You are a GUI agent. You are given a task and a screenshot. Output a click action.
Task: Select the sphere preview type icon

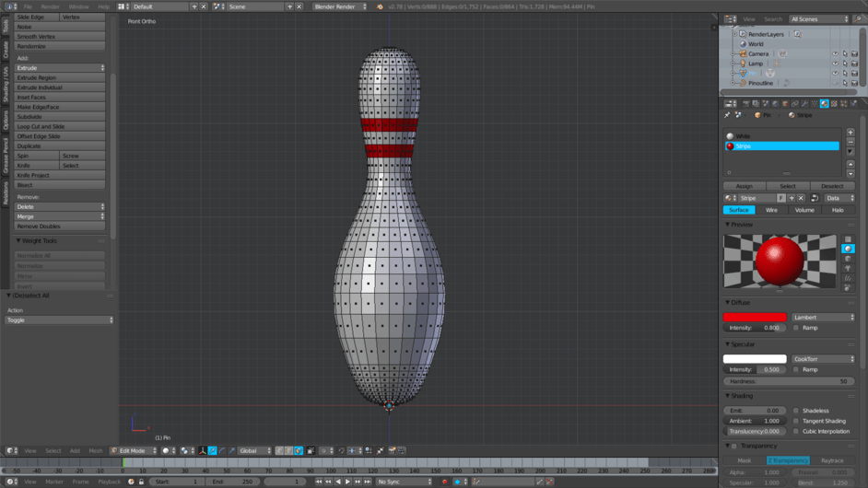tap(848, 249)
